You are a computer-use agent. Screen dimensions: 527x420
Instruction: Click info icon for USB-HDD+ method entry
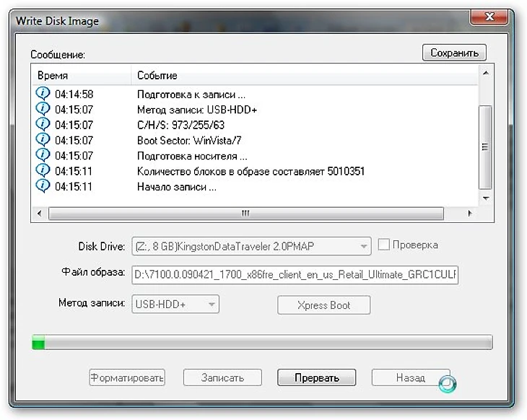coord(43,109)
